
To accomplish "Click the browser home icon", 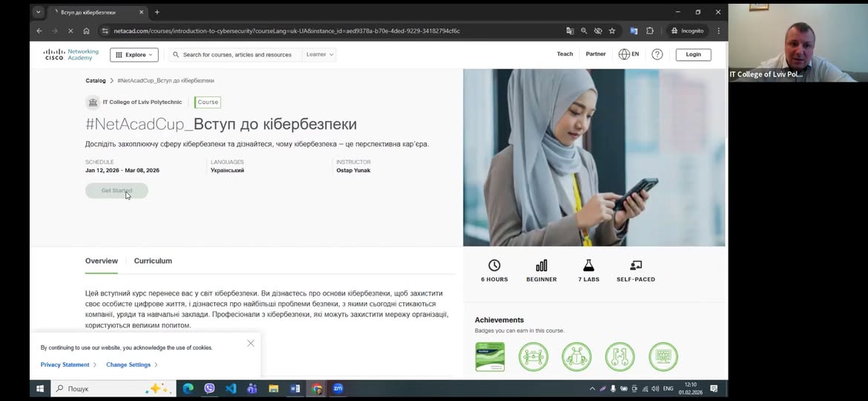I will pos(86,31).
